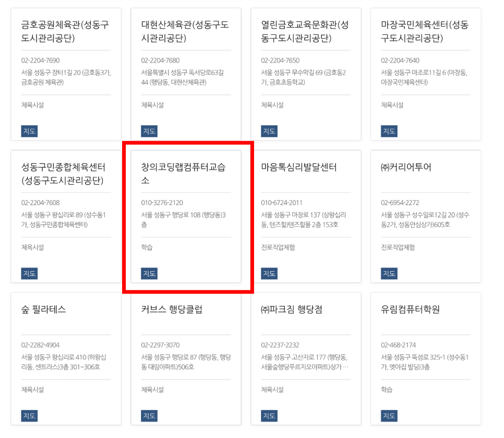Click phone number 02-2204-7640
Viewport: 504px width, 438px height.
click(x=400, y=60)
